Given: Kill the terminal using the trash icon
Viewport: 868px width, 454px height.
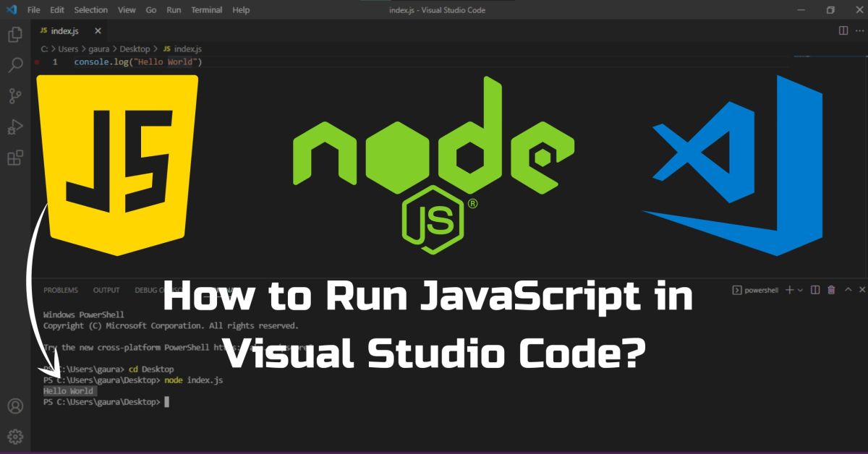Looking at the screenshot, I should [831, 289].
